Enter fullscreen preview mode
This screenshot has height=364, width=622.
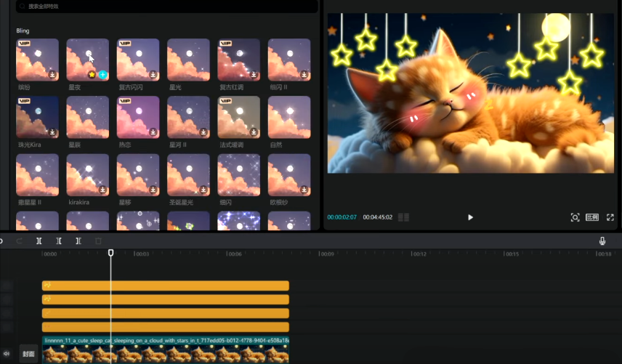tap(610, 217)
